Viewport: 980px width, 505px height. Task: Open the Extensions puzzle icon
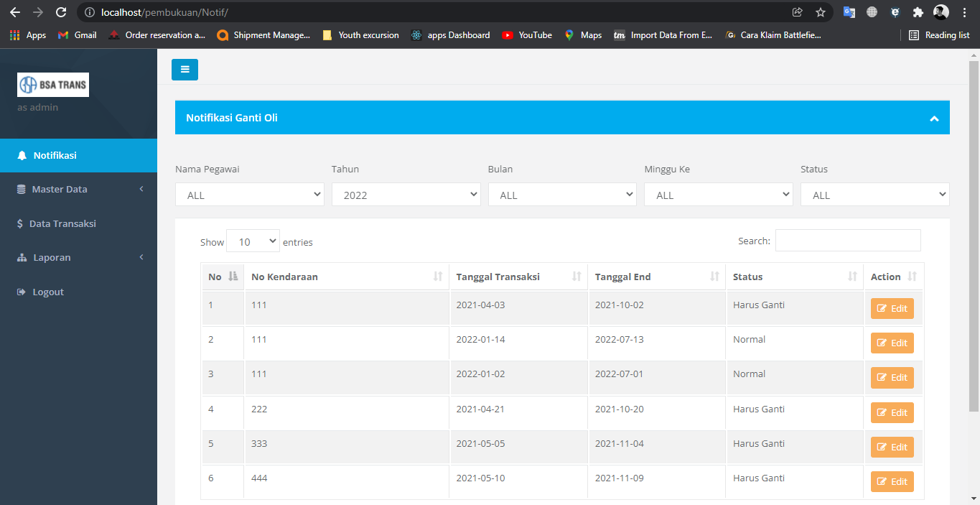[x=918, y=12]
